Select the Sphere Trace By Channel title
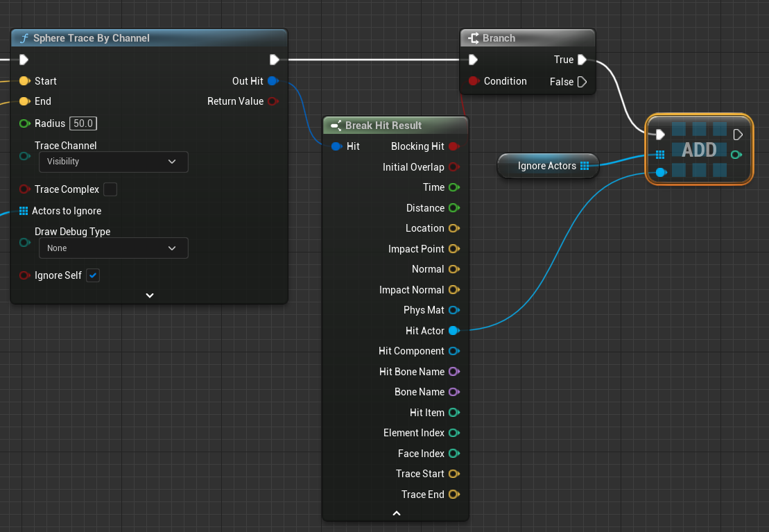 [92, 38]
